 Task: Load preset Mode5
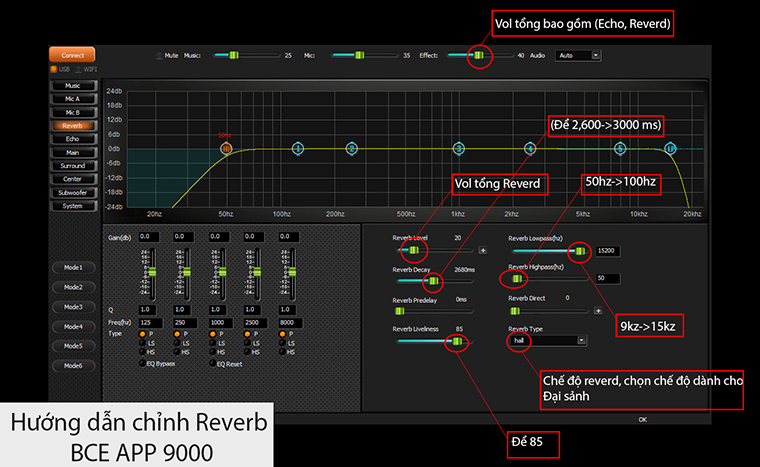point(73,346)
